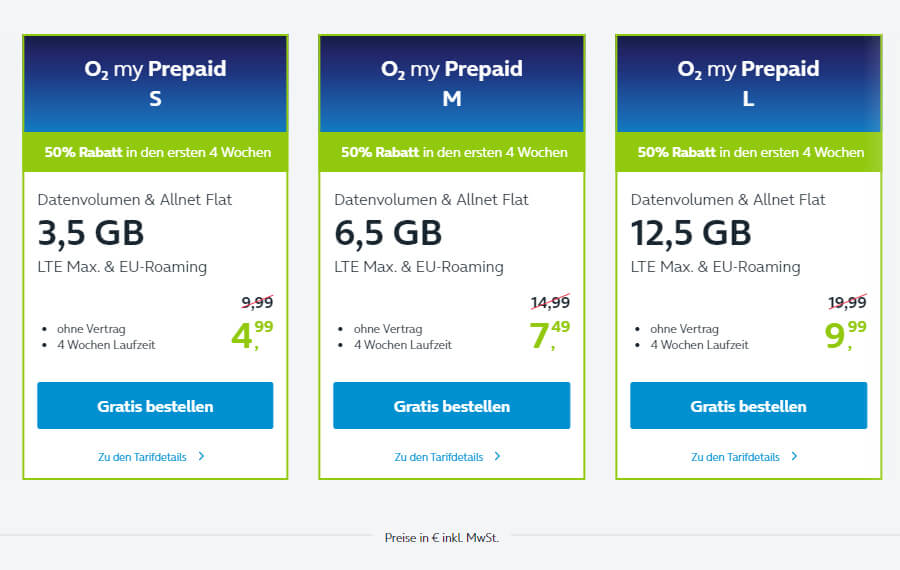The width and height of the screenshot is (900, 570).
Task: Click chevron arrow beside Prepaid M Tarifdetails
Action: tap(498, 456)
